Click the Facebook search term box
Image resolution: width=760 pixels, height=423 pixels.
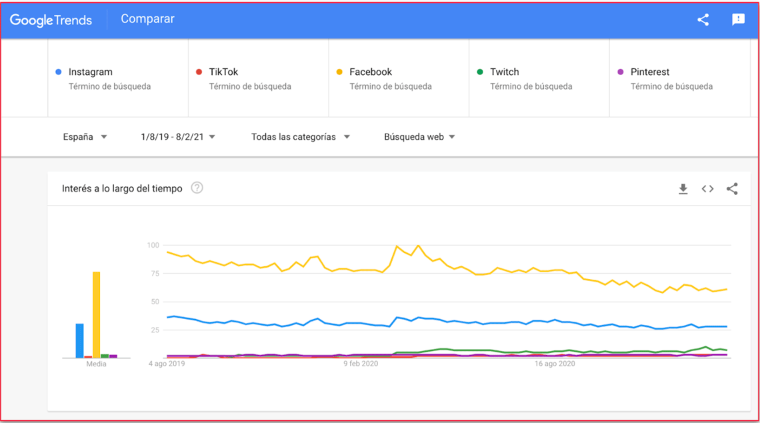point(371,72)
